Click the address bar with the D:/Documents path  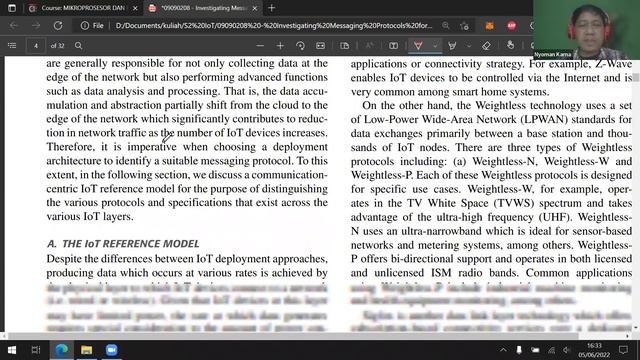point(273,26)
